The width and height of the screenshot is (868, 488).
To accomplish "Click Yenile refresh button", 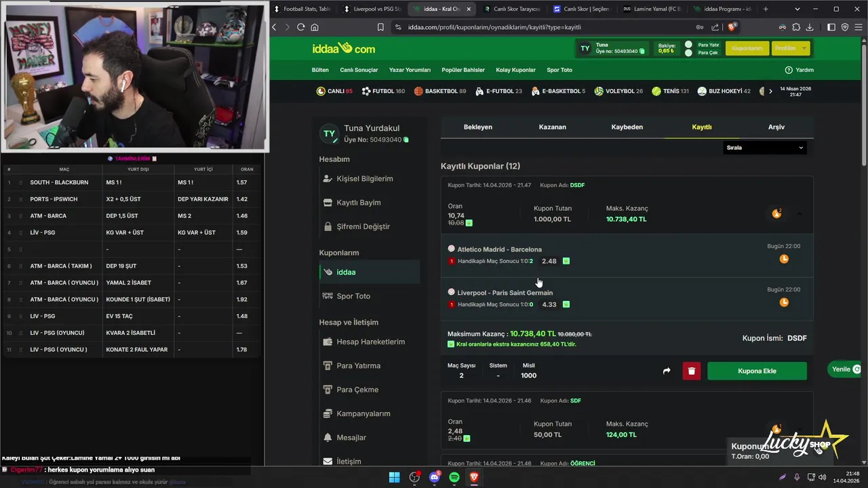I will point(844,369).
